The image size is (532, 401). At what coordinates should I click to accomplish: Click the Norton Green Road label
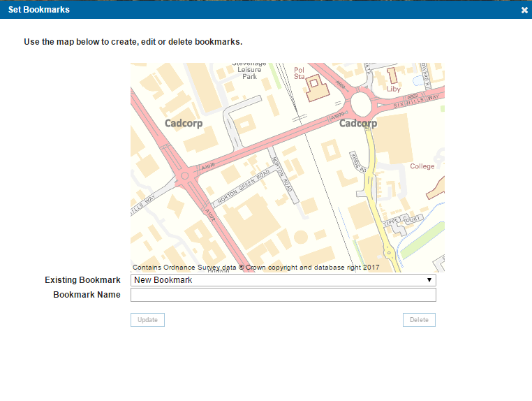(x=243, y=187)
